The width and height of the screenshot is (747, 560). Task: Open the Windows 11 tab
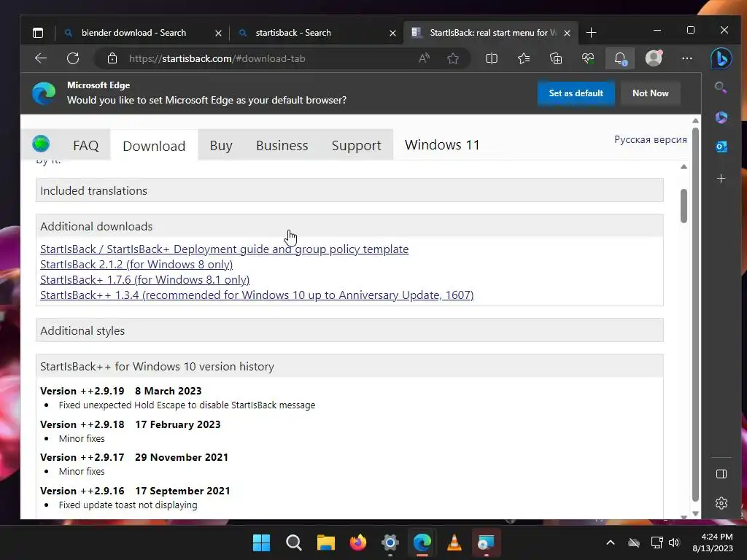[x=442, y=145]
